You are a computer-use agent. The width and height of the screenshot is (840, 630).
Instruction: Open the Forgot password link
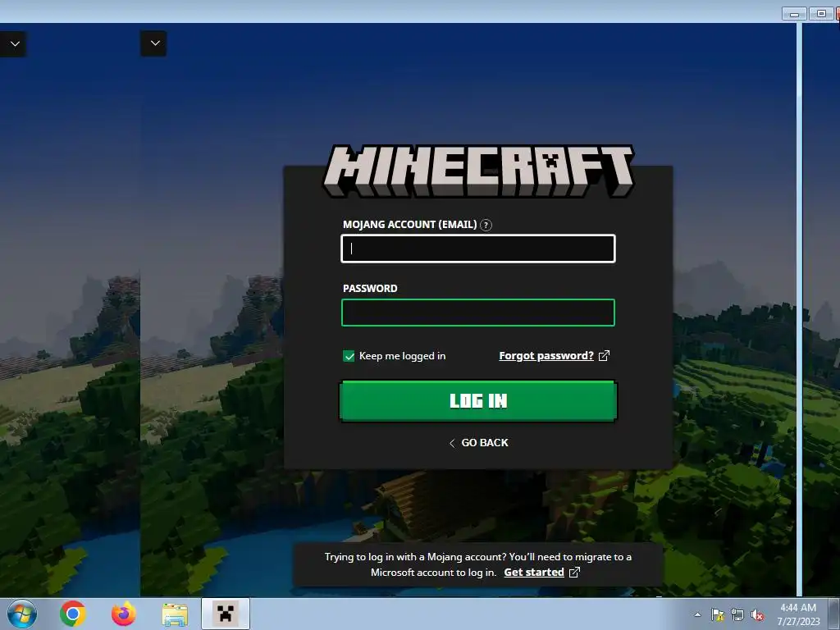pyautogui.click(x=546, y=356)
